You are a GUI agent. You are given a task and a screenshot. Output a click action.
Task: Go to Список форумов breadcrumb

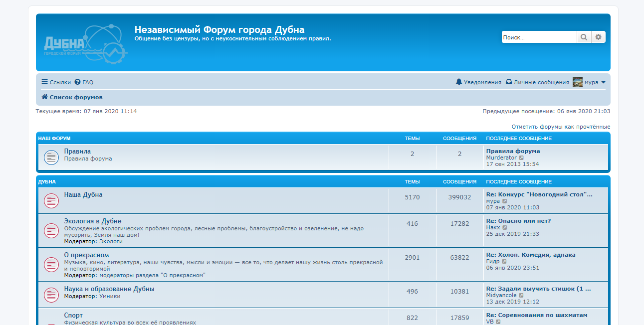[x=72, y=97]
